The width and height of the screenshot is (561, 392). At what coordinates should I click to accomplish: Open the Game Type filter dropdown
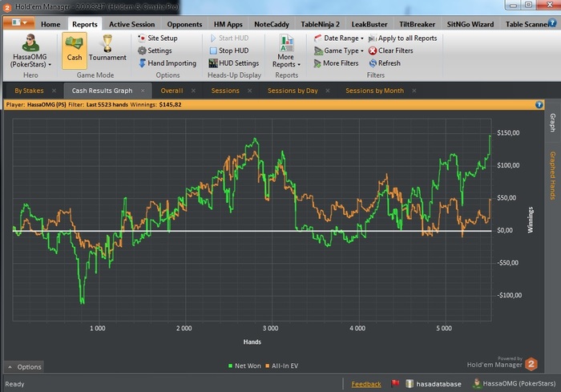click(339, 51)
